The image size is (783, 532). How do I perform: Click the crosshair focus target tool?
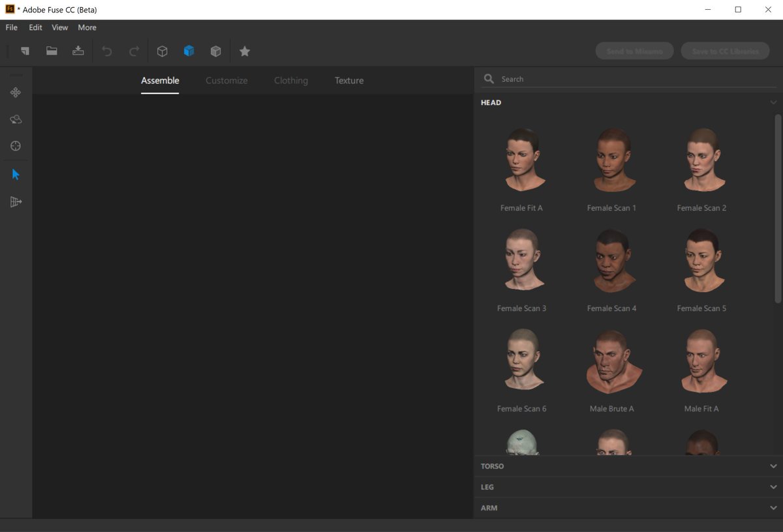coord(16,146)
